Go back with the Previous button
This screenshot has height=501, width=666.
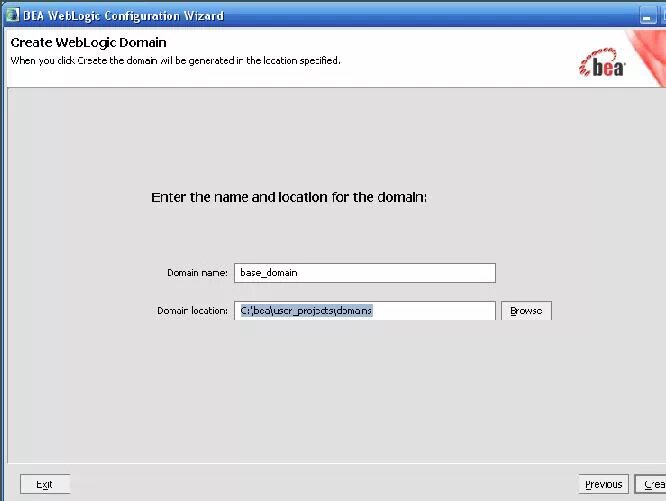pos(603,484)
